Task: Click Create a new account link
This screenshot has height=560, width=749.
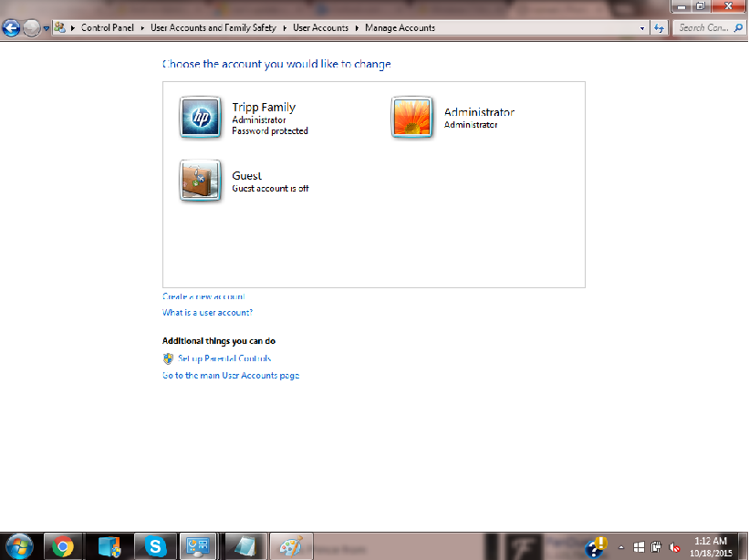Action: [203, 296]
